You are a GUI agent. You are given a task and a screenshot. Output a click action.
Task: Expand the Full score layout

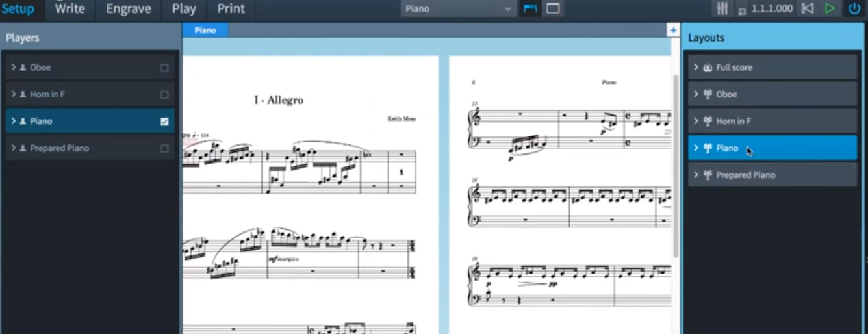(x=696, y=67)
